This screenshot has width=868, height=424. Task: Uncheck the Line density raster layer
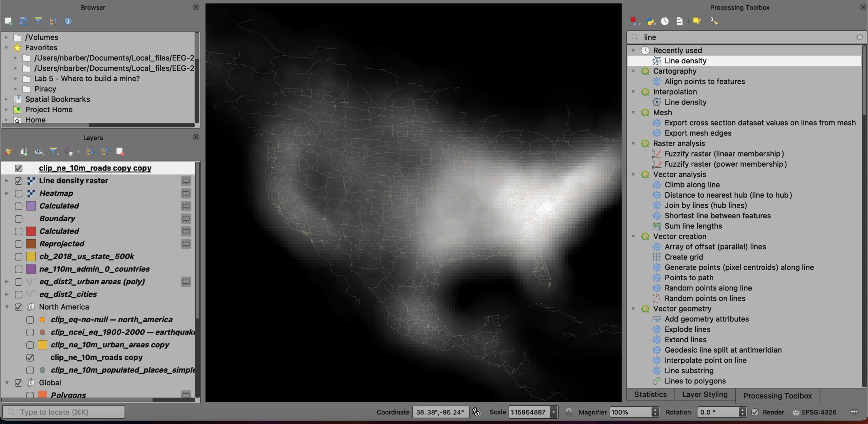(19, 181)
